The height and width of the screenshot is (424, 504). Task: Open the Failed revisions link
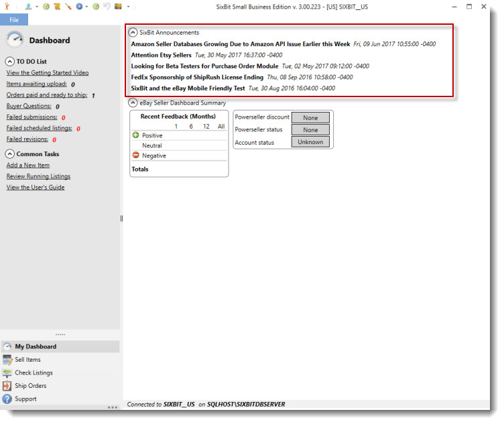(x=27, y=139)
